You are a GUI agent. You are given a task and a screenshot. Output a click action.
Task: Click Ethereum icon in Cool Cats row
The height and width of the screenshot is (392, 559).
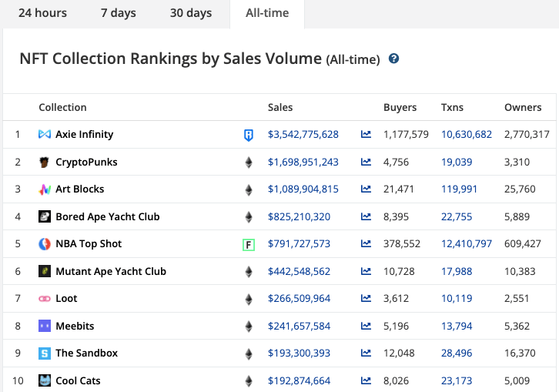pyautogui.click(x=249, y=381)
